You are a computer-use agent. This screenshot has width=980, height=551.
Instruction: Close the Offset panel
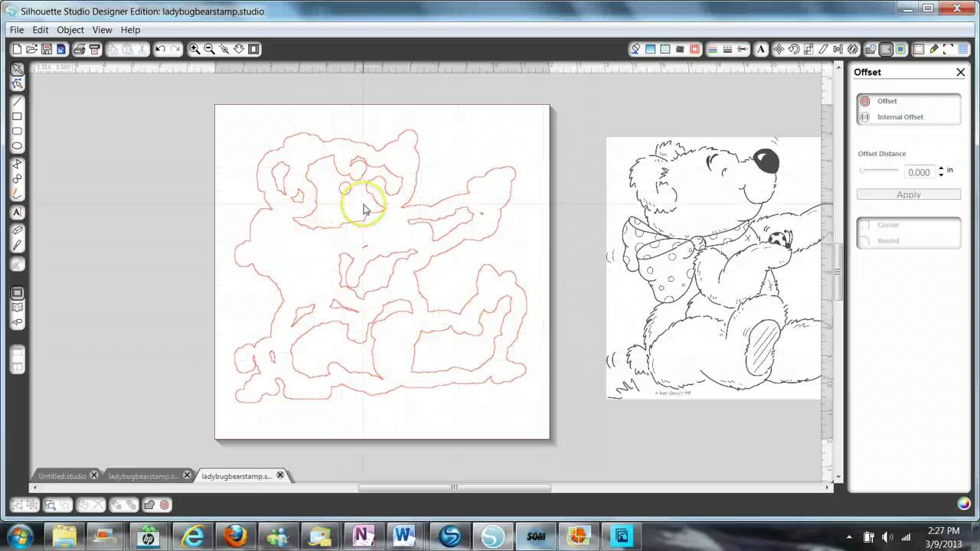[960, 72]
